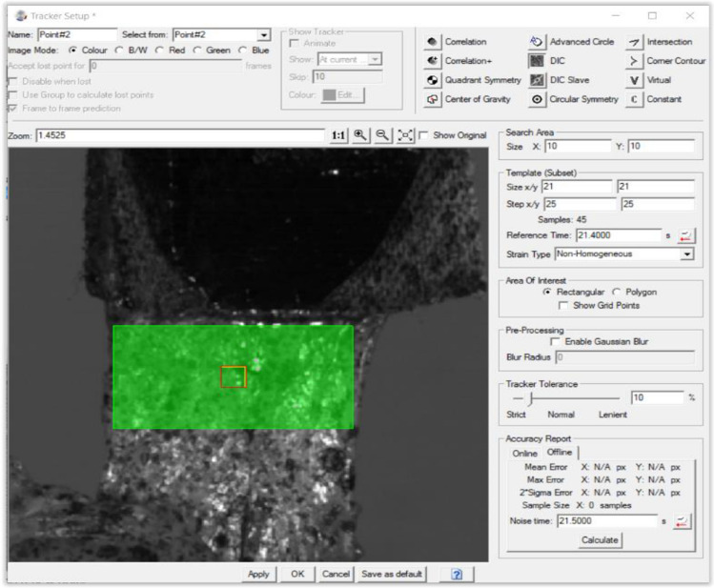714x588 pixels.
Task: Reset zoom with the 1:1 button
Action: coord(337,135)
